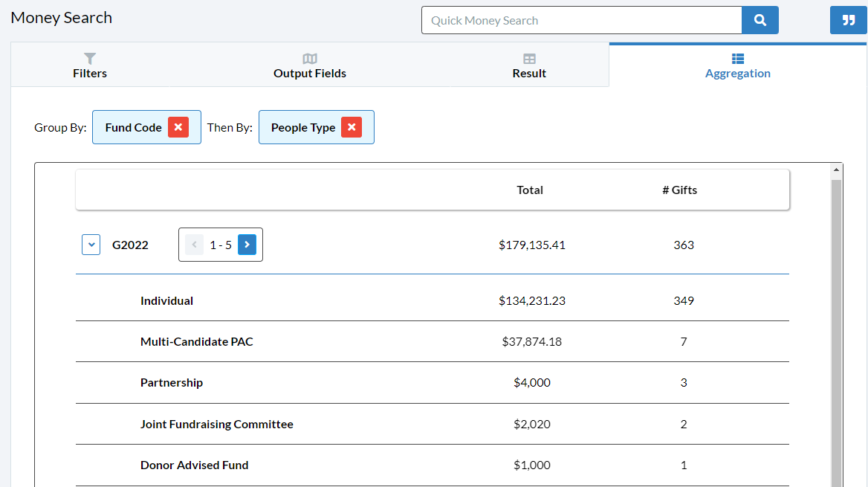This screenshot has width=868, height=487.
Task: Open the Filters tab
Action: pos(90,65)
